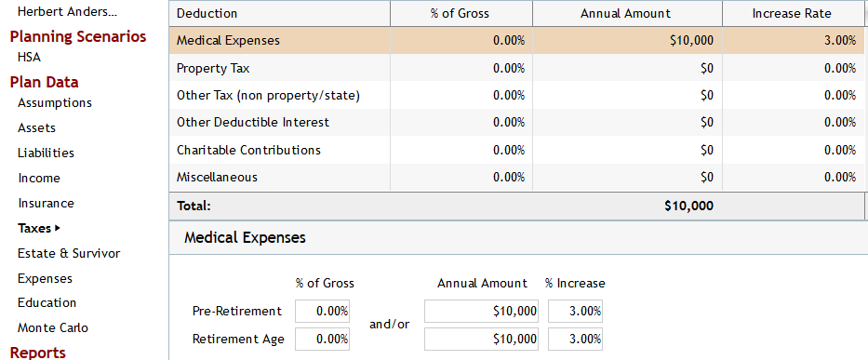868x360 pixels.
Task: Open the Insurance page
Action: pos(46,204)
